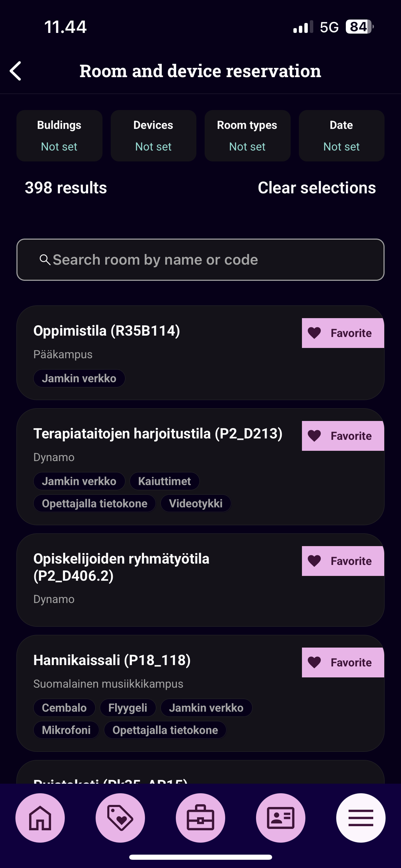Screen dimensions: 401x868
Task: Click Clear selections
Action: [x=317, y=188]
